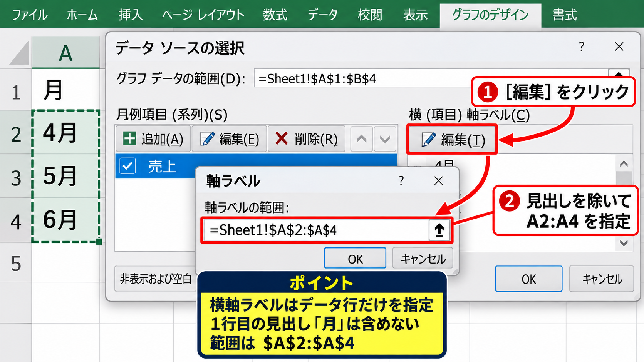Click the axis label list scroll-up arrow
Screen dimensions: 644x362
pyautogui.click(x=624, y=164)
